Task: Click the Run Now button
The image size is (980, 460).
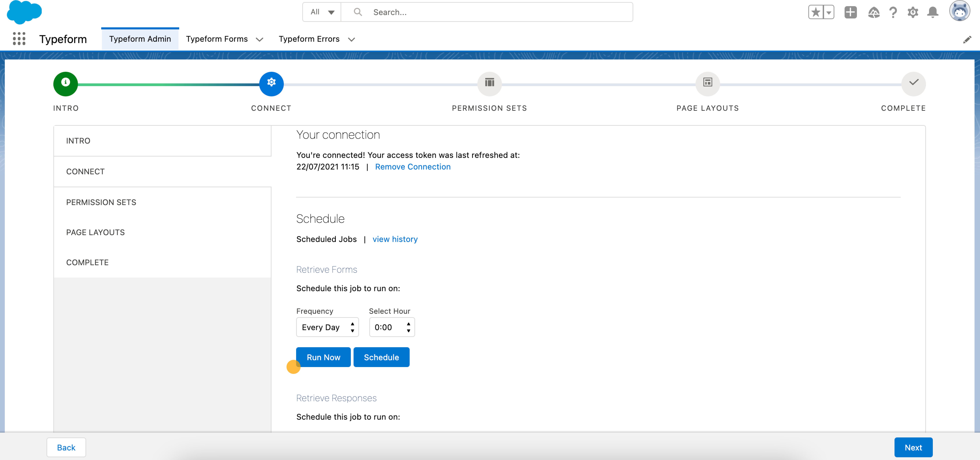Action: (x=323, y=357)
